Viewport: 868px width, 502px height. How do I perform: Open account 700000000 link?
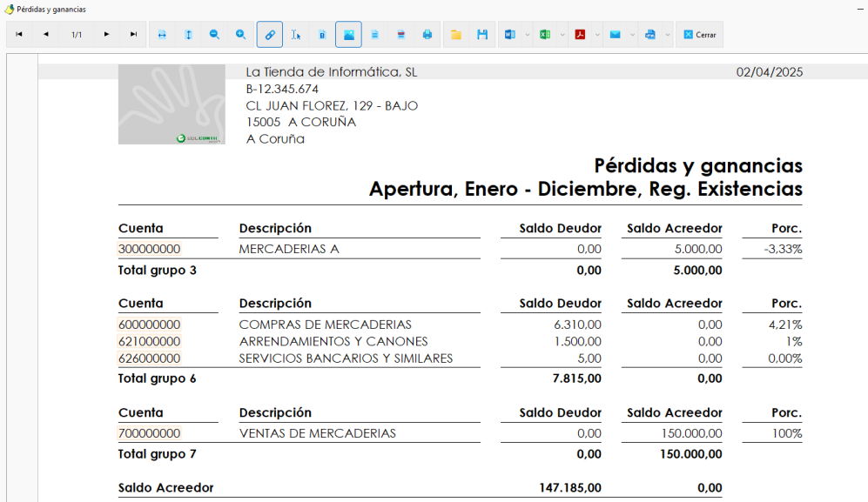pyautogui.click(x=150, y=433)
